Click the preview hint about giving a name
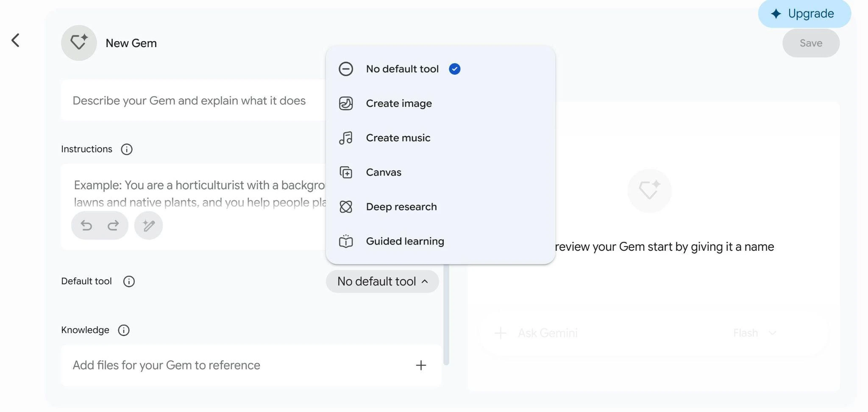 coord(664,247)
